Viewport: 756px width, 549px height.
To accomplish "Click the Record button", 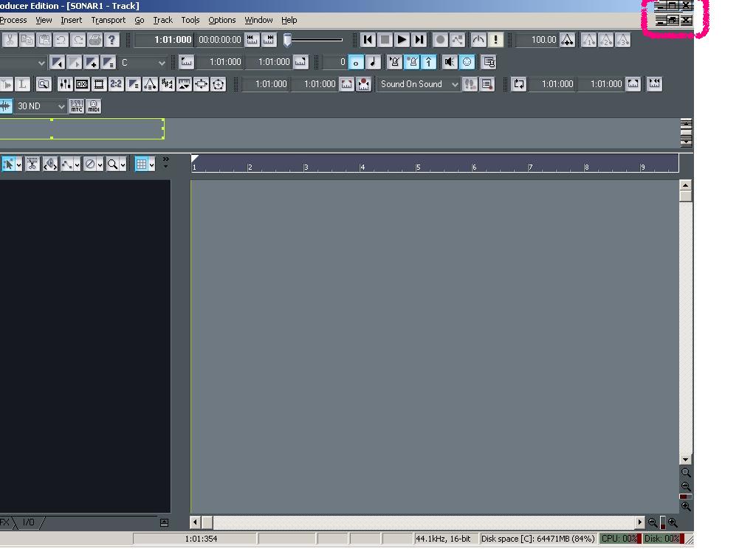I will pyautogui.click(x=440, y=40).
